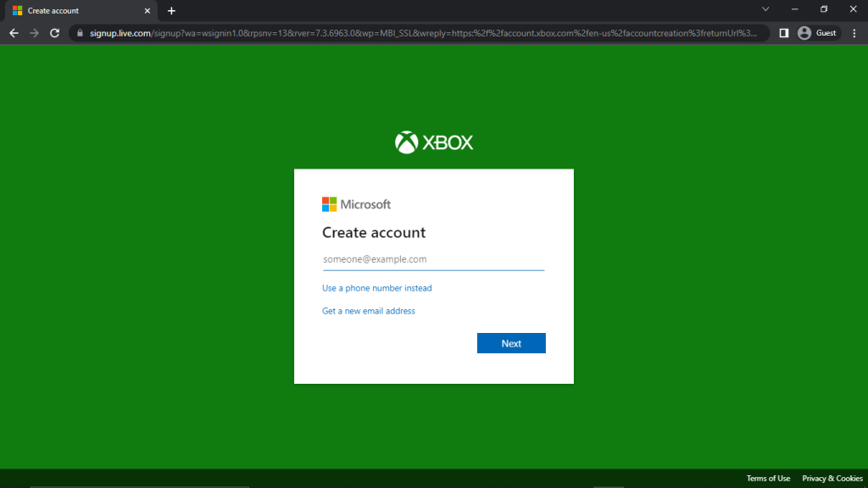Close the Create account tab
This screenshot has width=868, height=488.
coord(147,10)
